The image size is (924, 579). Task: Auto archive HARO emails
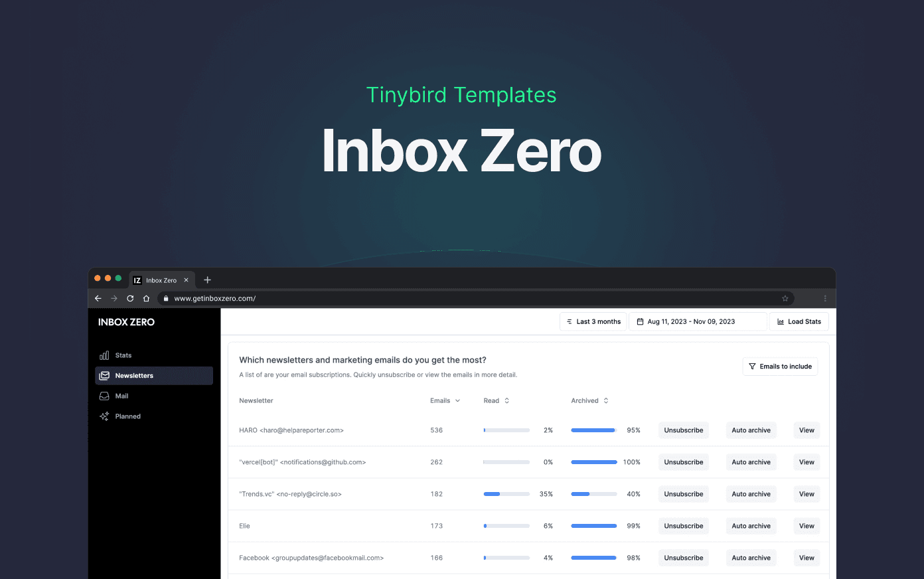[751, 430]
